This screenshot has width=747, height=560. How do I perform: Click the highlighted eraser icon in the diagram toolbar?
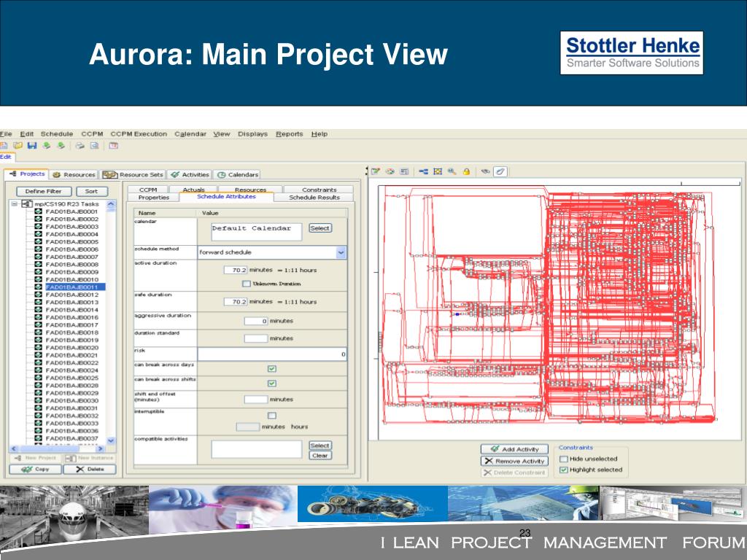click(x=500, y=171)
